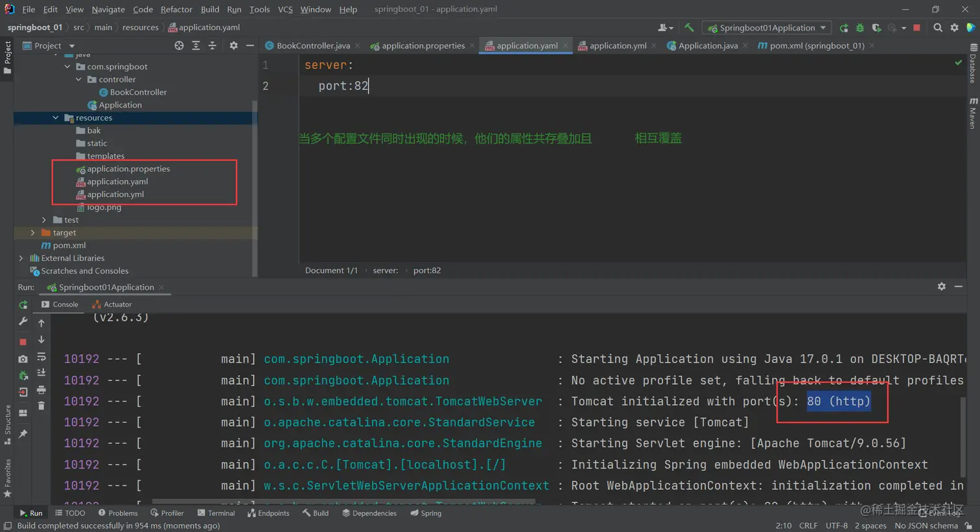
Task: Open TODO tool window
Action: pos(70,513)
